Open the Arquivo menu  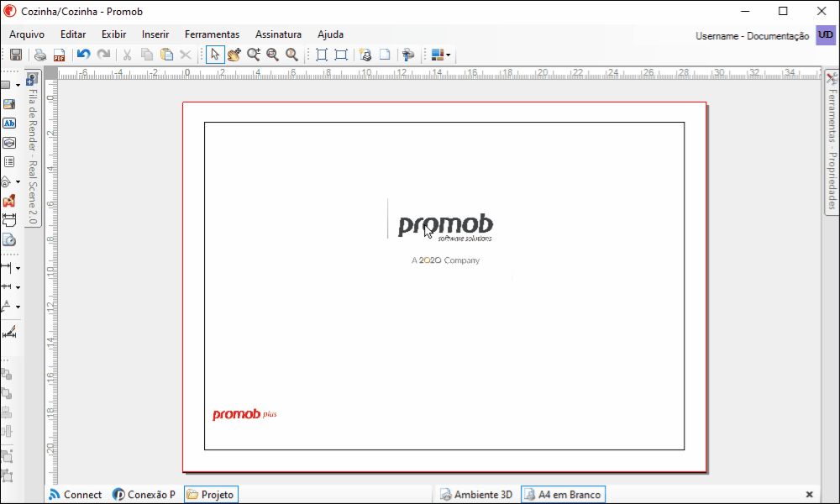point(27,34)
